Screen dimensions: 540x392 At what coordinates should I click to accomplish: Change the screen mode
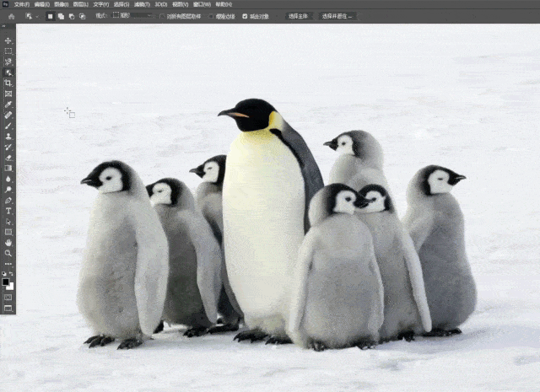[8, 308]
